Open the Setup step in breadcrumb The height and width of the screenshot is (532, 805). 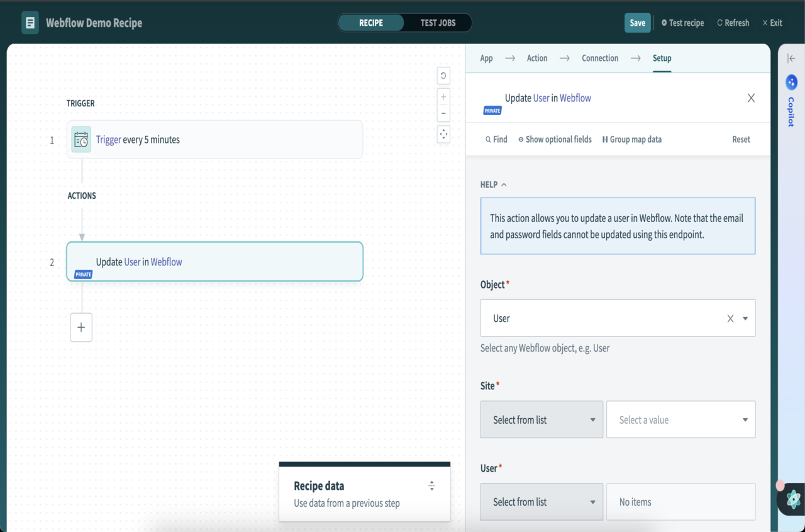[662, 58]
